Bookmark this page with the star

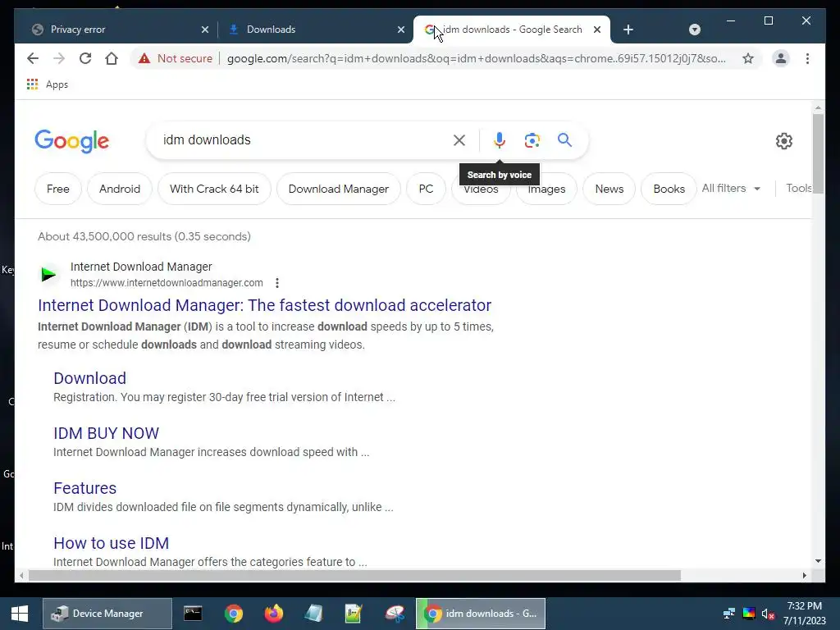[x=748, y=58]
